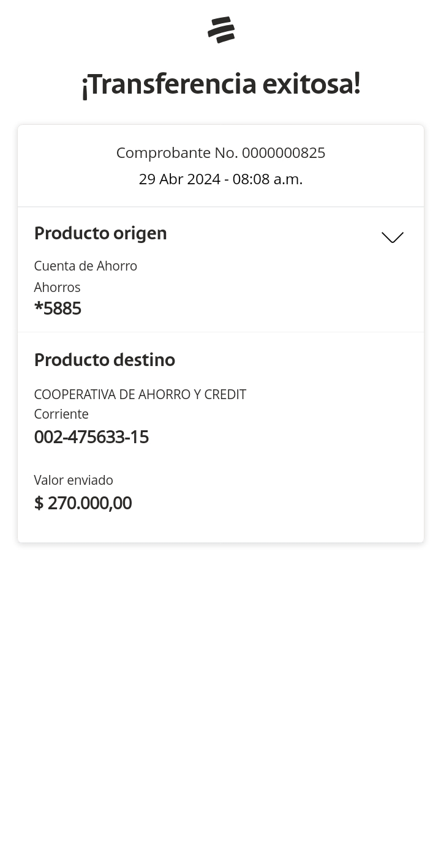Select the amount $ 270.000,00
This screenshot has height=868, width=441.
(83, 503)
